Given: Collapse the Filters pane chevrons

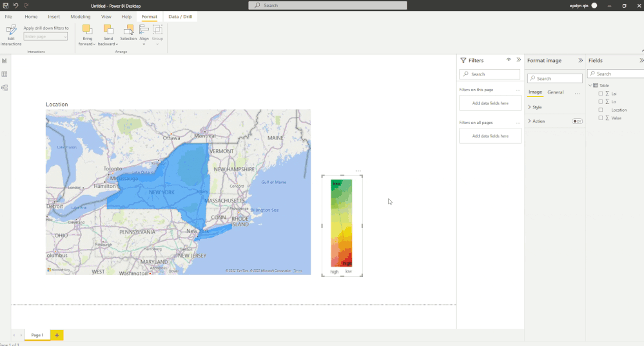Looking at the screenshot, I should [519, 60].
